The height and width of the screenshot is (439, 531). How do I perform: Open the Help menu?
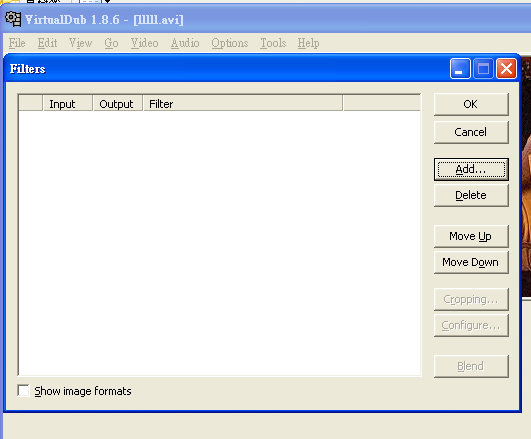coord(309,43)
